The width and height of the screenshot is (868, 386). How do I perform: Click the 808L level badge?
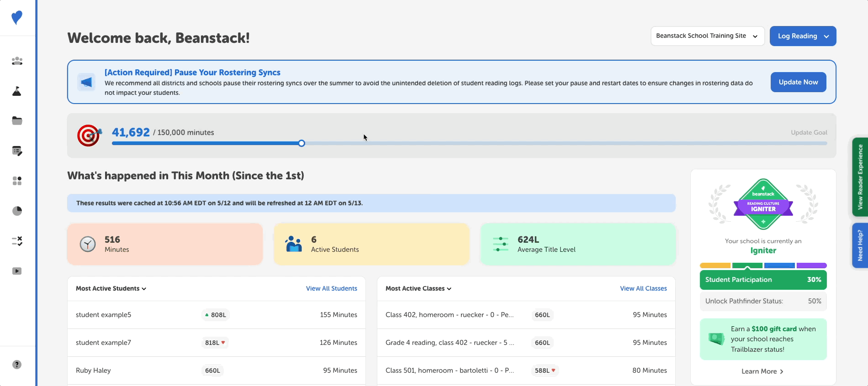216,315
